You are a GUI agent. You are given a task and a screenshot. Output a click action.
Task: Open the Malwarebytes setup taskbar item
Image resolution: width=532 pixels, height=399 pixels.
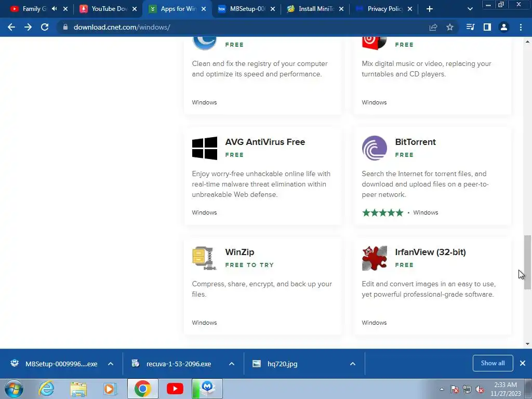[207, 389]
